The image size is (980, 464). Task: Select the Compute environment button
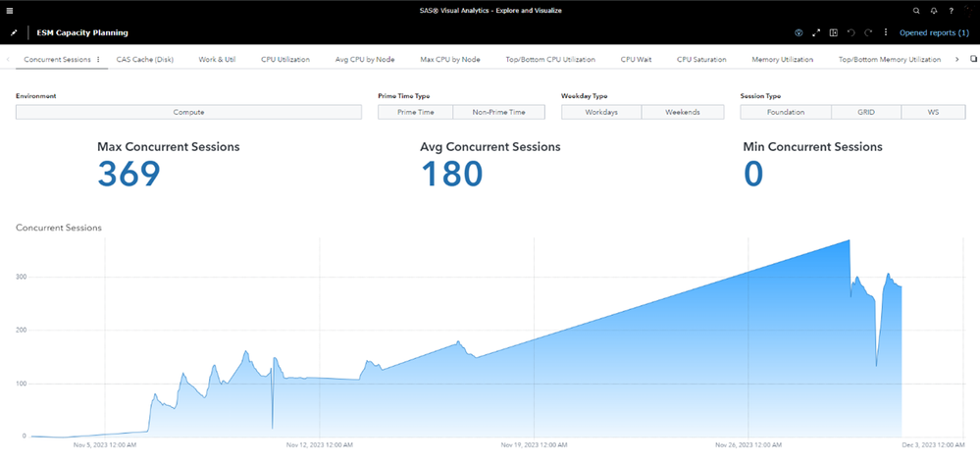click(188, 112)
